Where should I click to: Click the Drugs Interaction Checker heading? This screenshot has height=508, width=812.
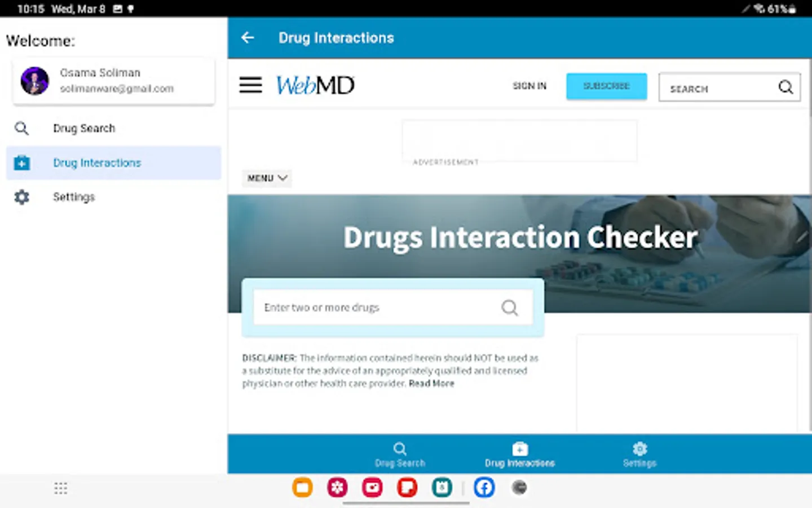pos(520,238)
